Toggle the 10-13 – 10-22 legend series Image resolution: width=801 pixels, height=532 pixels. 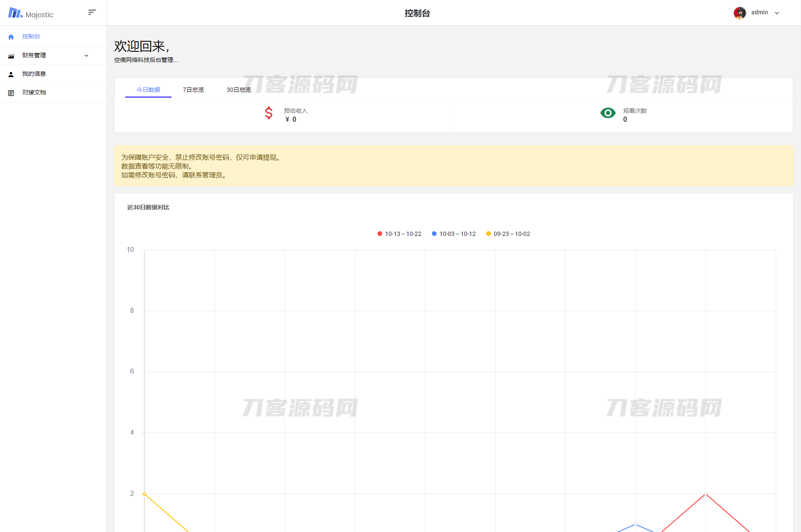coord(399,234)
